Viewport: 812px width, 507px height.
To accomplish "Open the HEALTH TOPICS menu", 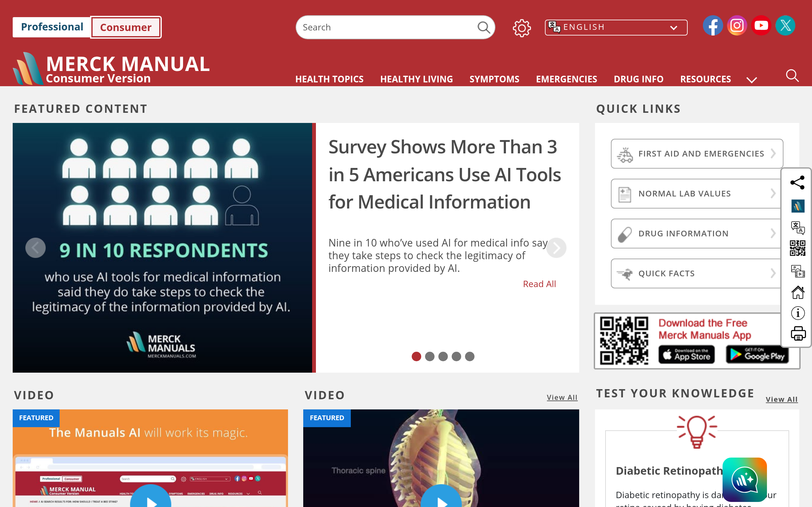I will pyautogui.click(x=329, y=79).
